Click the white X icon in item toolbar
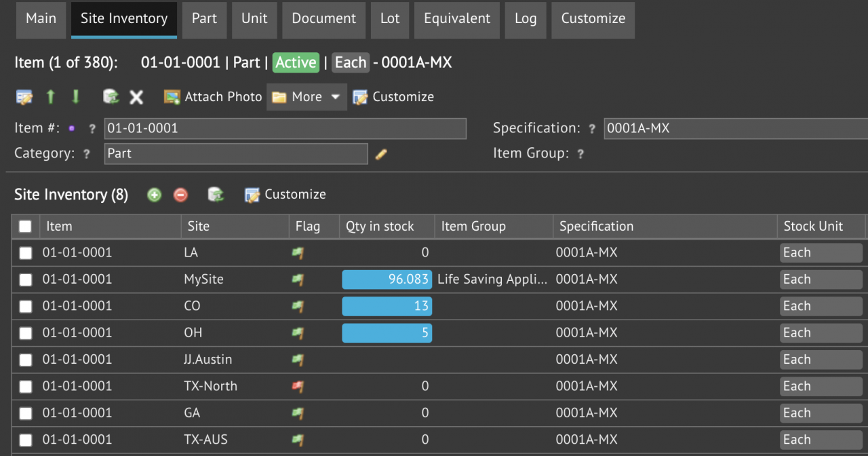 click(x=136, y=97)
